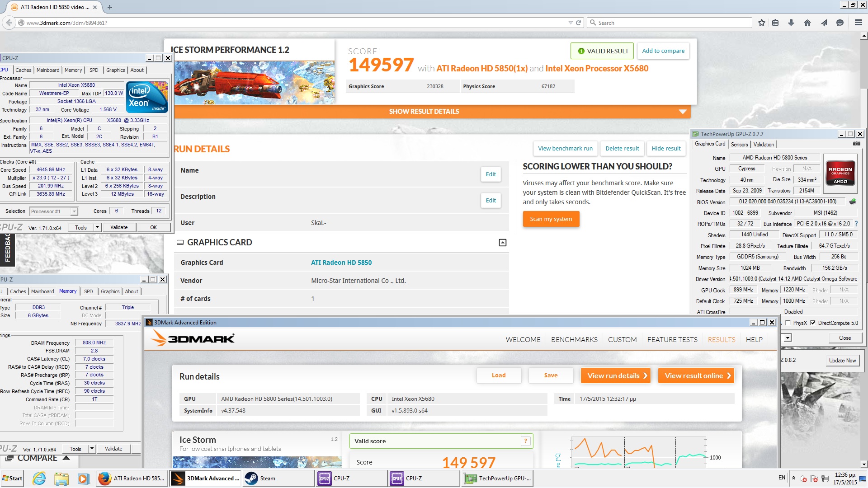The width and height of the screenshot is (868, 488).
Task: Click the Update Now button
Action: (x=842, y=361)
